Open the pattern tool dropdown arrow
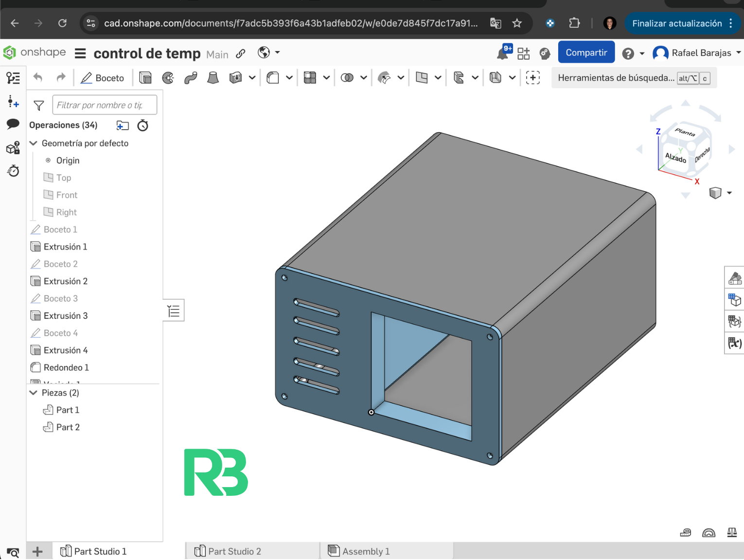Viewport: 744px width, 560px height. [x=326, y=78]
